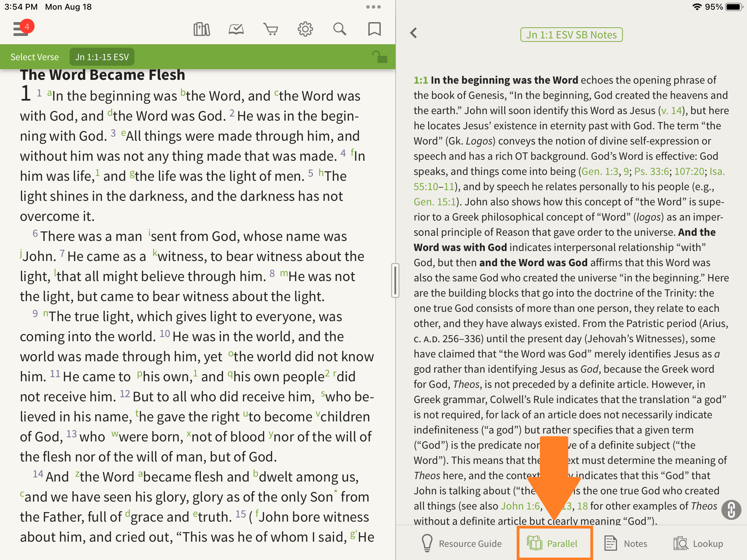Tap the three-dot multitasking control at top
Image resolution: width=747 pixels, height=560 pixels.
[x=373, y=7]
